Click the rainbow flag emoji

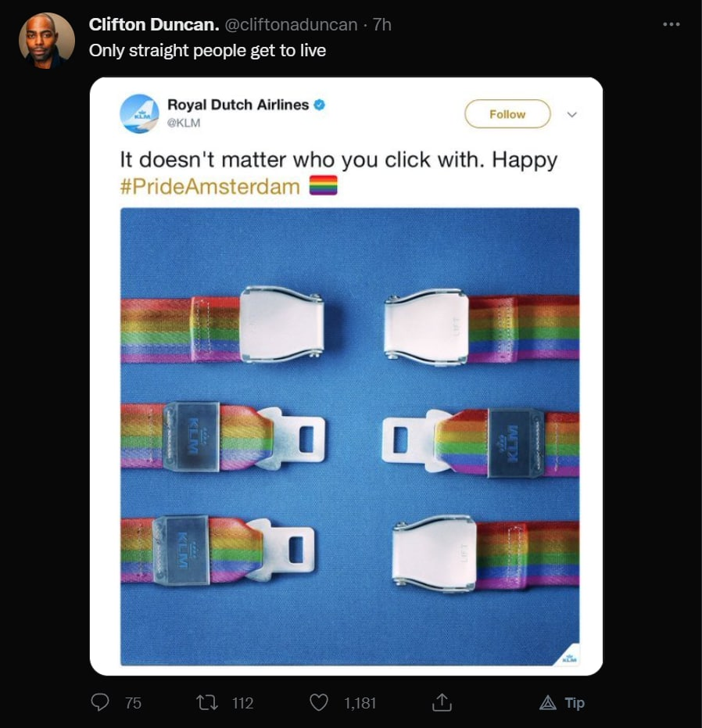(324, 185)
